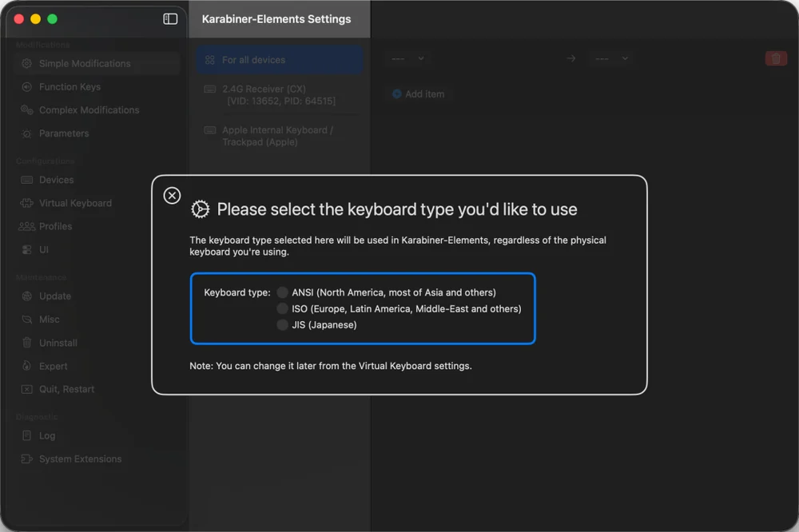799x532 pixels.
Task: Click Add item button
Action: pos(418,94)
